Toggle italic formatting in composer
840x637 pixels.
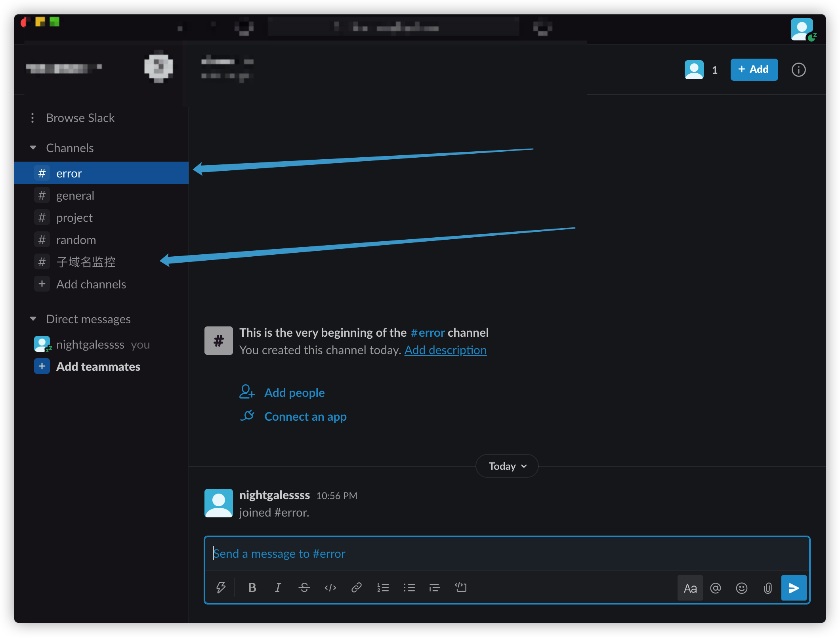click(278, 587)
